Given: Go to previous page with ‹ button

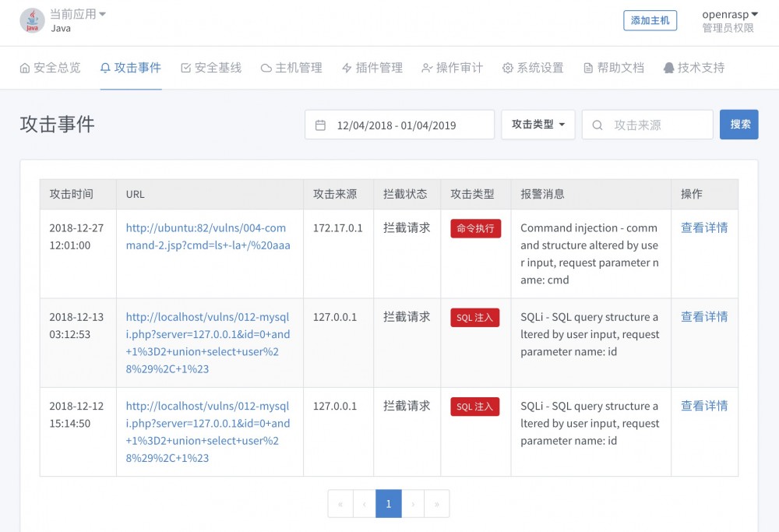Looking at the screenshot, I should (x=364, y=504).
